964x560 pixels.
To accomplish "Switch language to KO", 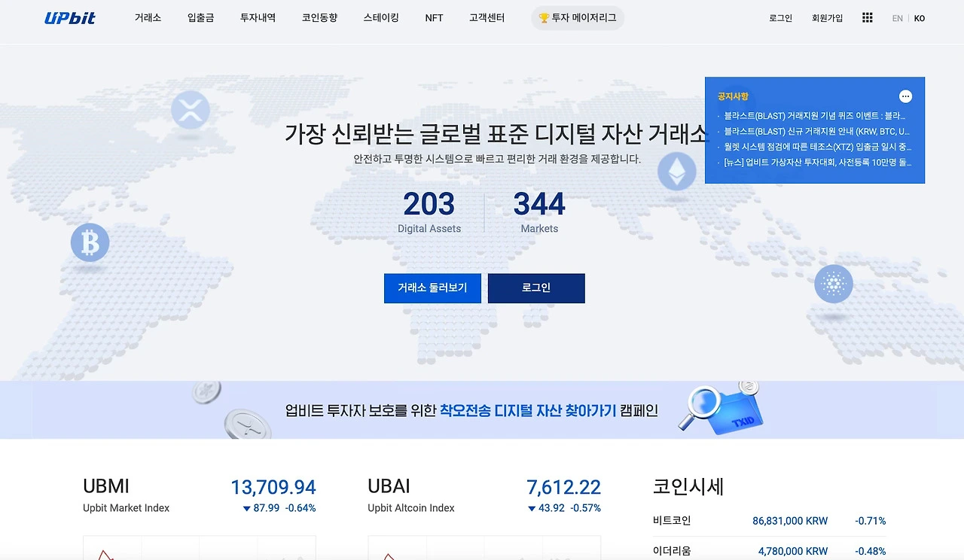I will [920, 18].
